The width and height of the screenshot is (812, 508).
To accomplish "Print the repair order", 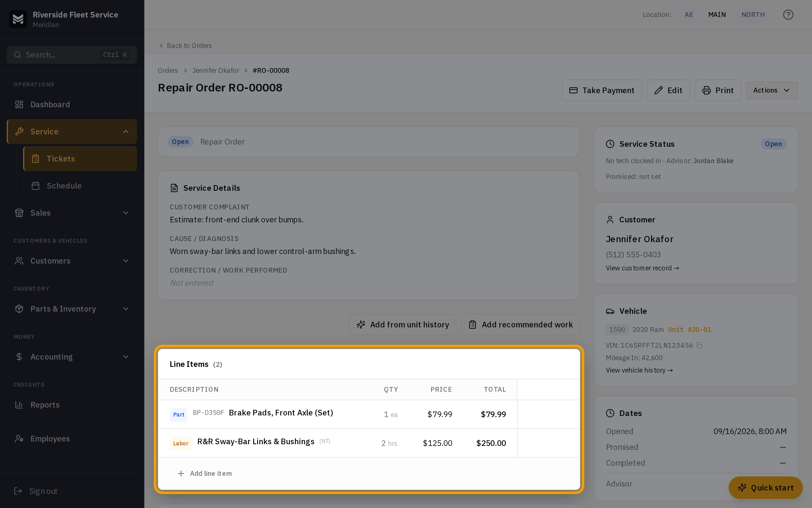I will click(x=718, y=90).
